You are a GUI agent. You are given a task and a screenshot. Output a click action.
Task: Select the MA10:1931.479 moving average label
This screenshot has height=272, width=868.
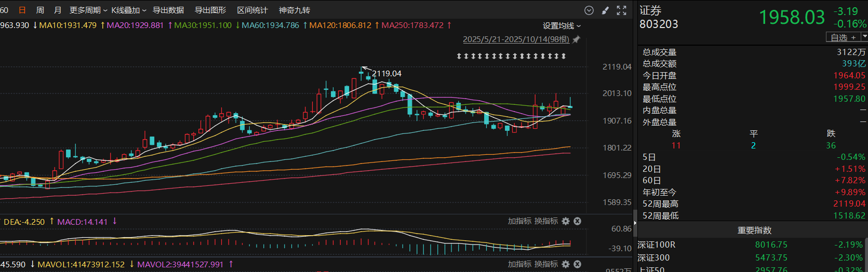coord(68,25)
